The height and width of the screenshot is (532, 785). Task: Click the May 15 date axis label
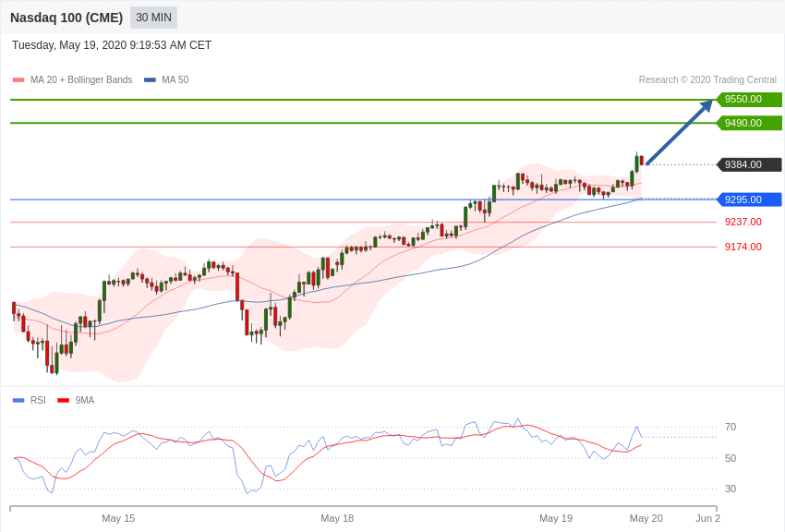(x=118, y=518)
